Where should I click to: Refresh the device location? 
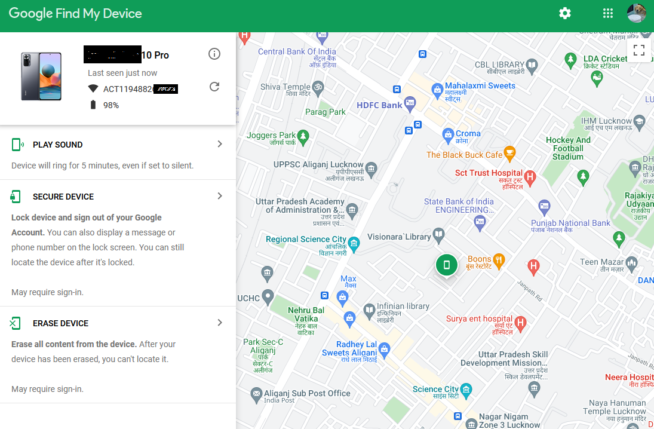pyautogui.click(x=214, y=87)
